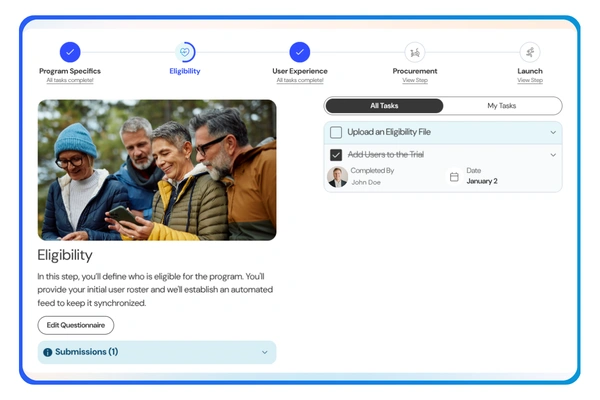
Task: Switch to the My Tasks tab
Action: pos(502,106)
